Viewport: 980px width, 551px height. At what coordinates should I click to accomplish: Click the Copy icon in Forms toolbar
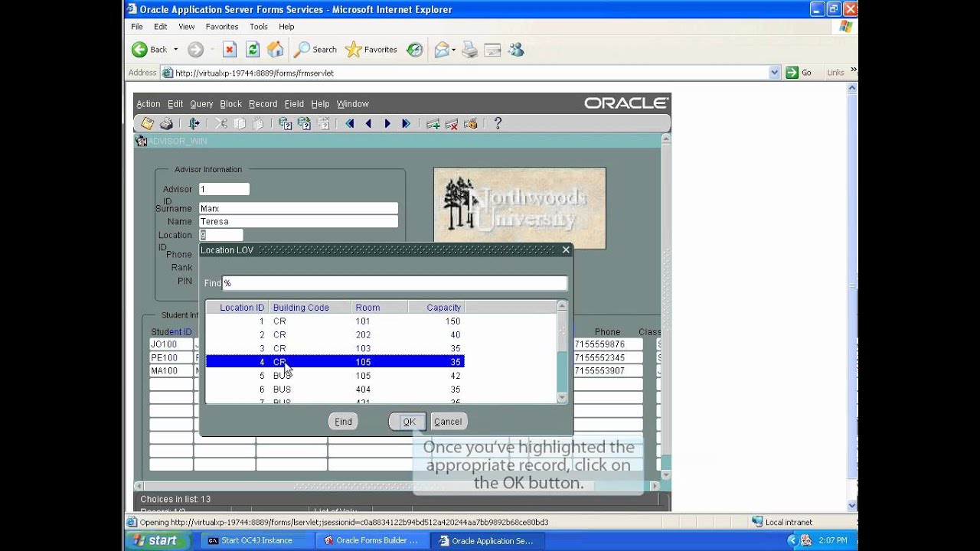[x=240, y=123]
